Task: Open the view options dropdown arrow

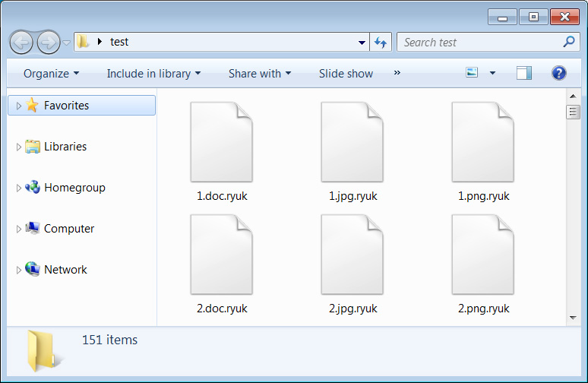Action: tap(493, 73)
